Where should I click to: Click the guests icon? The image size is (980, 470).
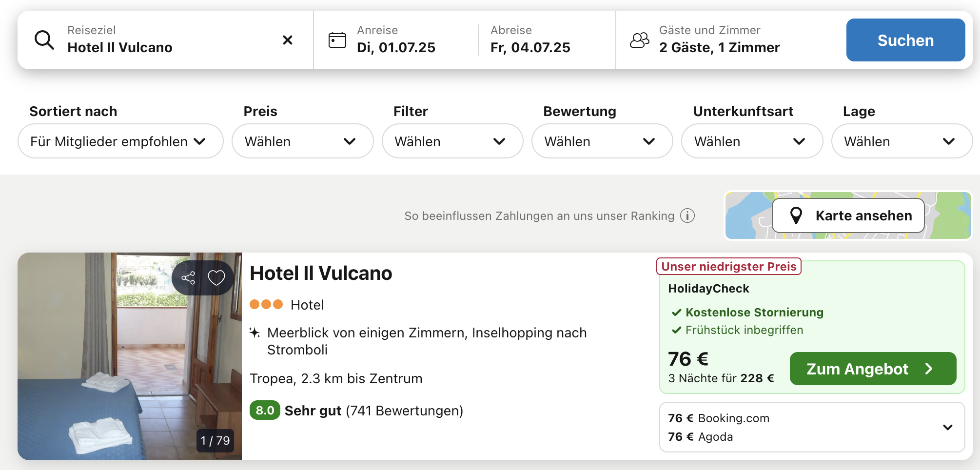click(640, 40)
